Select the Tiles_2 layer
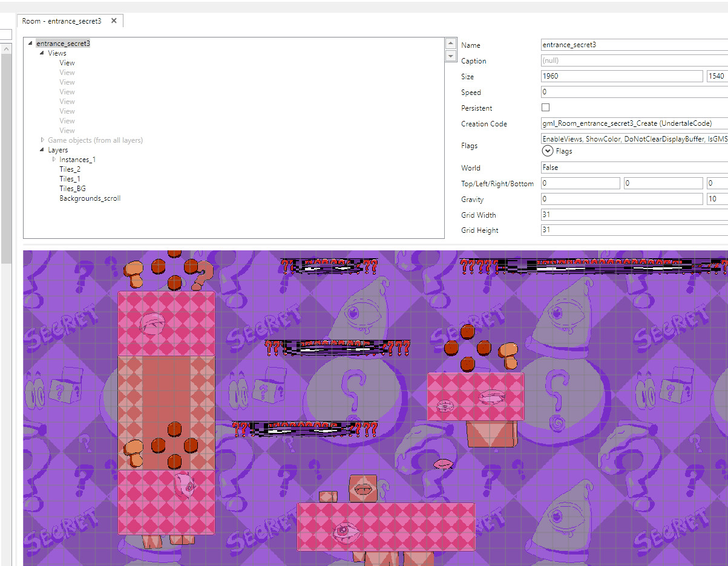 [x=68, y=169]
